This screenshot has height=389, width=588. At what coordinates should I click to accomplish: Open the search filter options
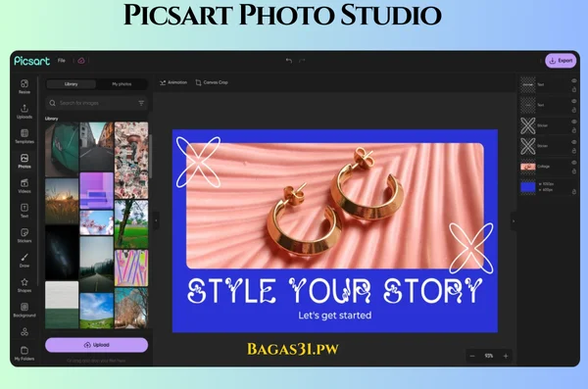tap(141, 103)
